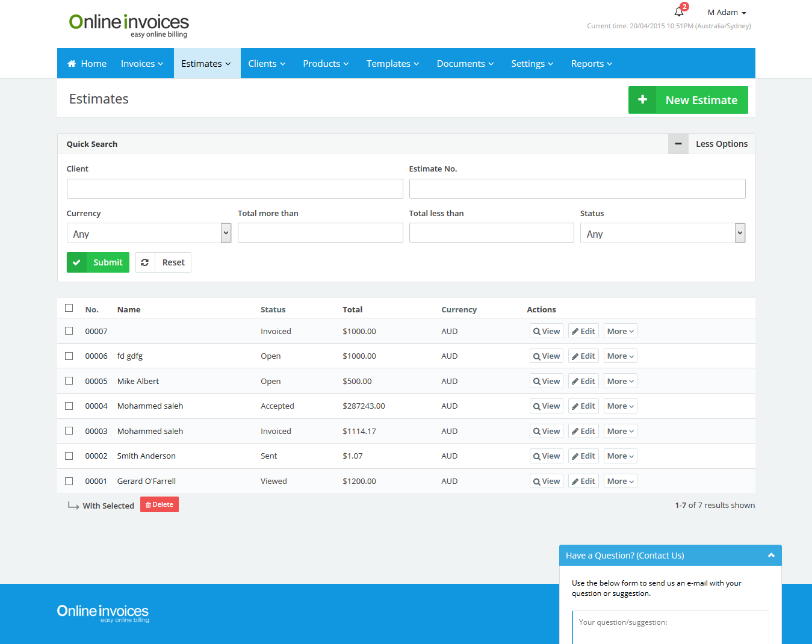Check the box for Gerard O'Farrell's estimate
The image size is (812, 644).
tap(69, 481)
